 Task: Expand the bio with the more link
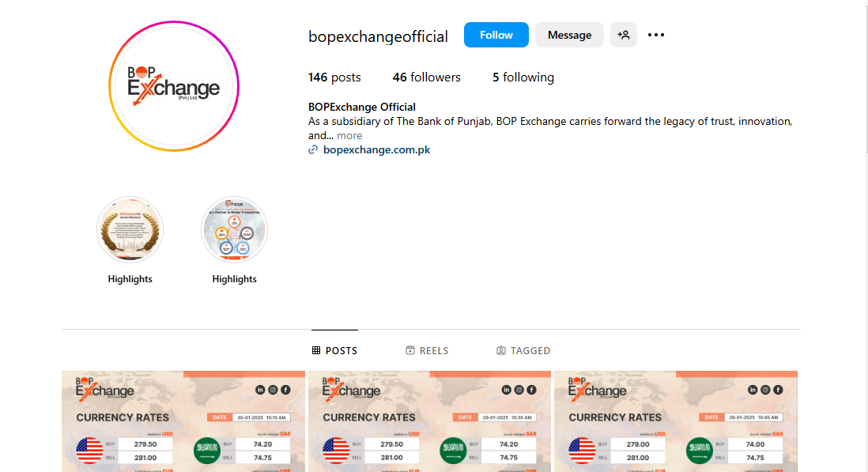pos(349,135)
